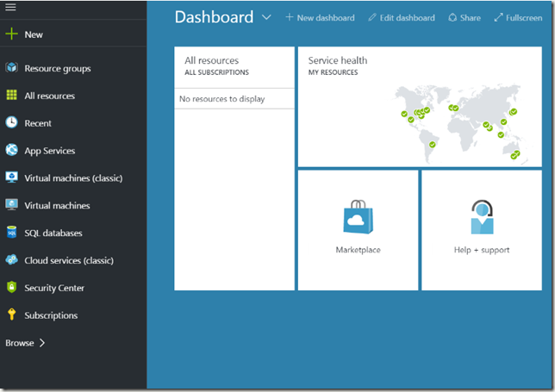Click "No resources to display" text
This screenshot has width=555, height=392.
222,99
